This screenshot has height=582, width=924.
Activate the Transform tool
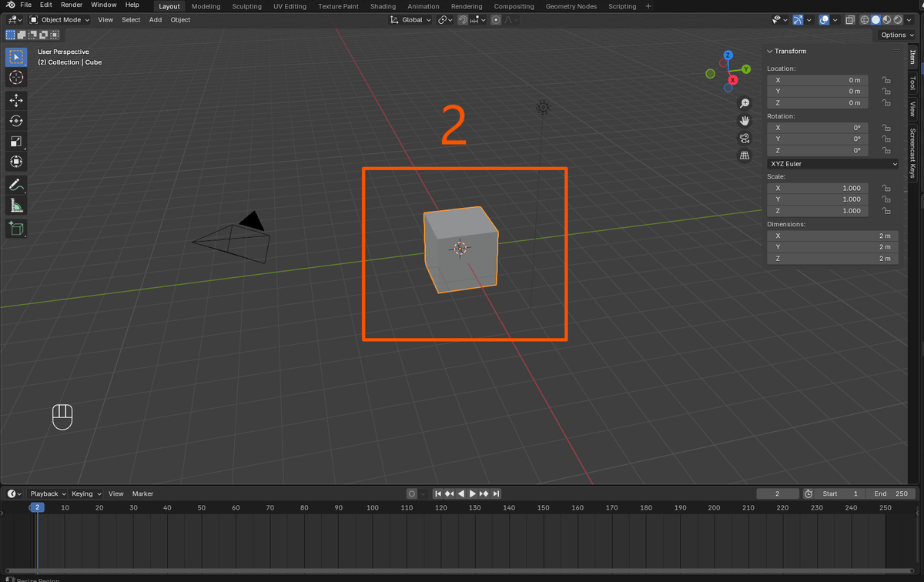point(16,162)
